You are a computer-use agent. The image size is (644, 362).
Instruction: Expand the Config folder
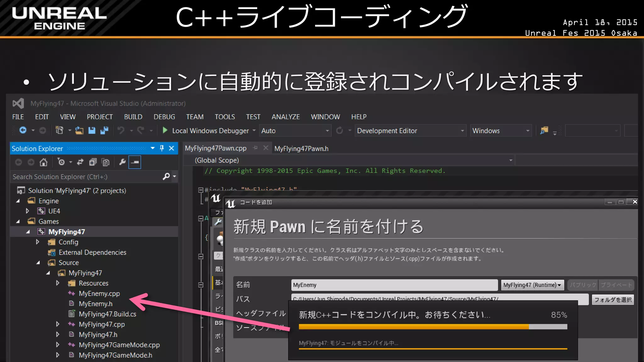tap(38, 242)
